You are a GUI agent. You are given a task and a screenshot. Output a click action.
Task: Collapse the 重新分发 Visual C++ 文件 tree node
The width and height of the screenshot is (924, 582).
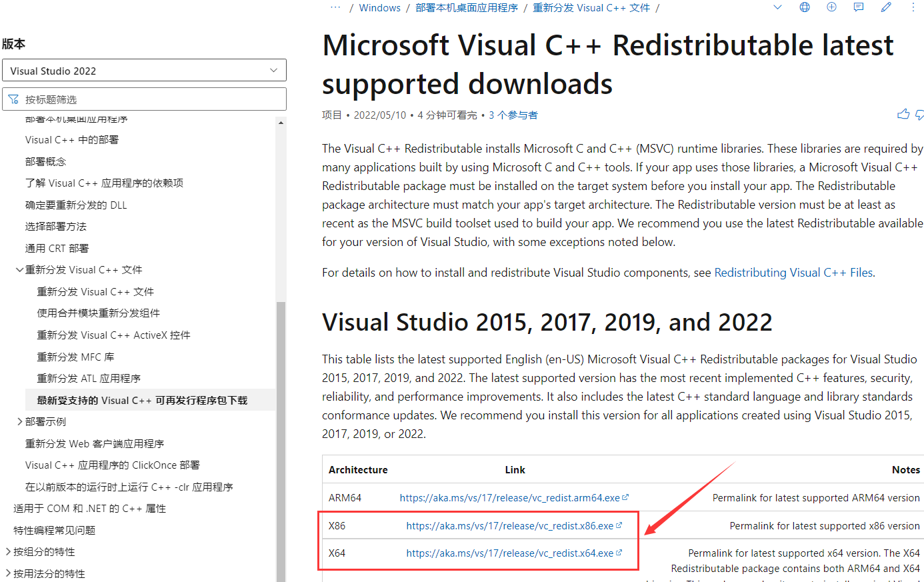(x=19, y=270)
